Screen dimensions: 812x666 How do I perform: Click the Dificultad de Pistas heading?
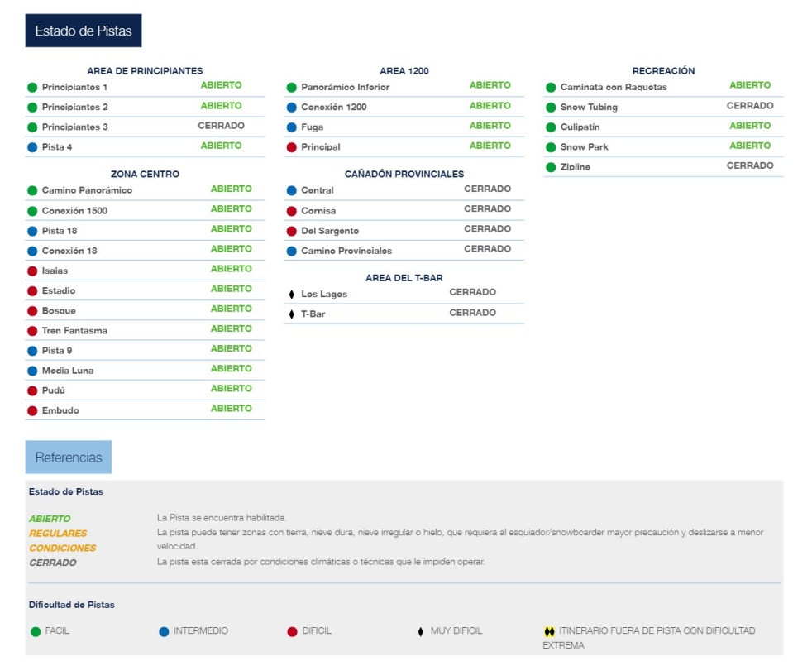72,605
